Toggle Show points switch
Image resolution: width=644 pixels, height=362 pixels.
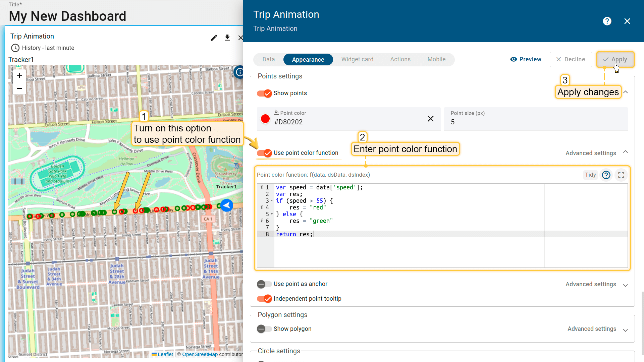264,93
